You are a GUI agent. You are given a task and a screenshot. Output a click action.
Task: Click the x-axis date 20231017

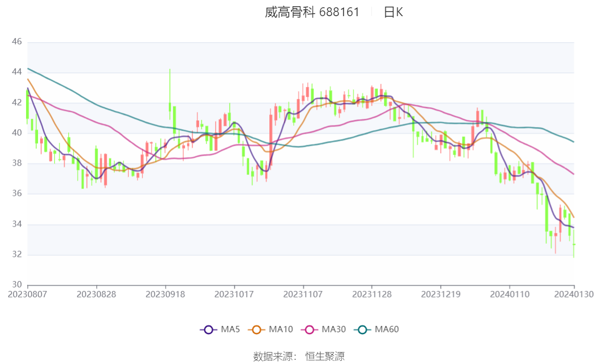(x=234, y=294)
